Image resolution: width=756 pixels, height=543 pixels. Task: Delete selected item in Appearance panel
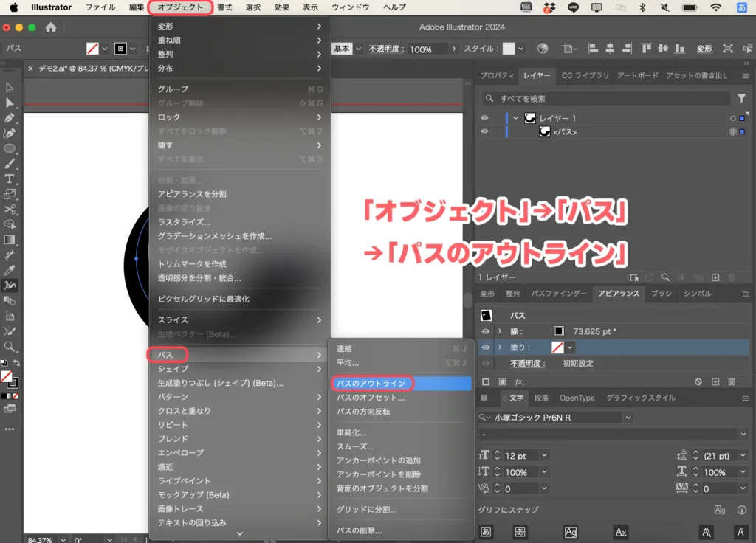(x=732, y=381)
